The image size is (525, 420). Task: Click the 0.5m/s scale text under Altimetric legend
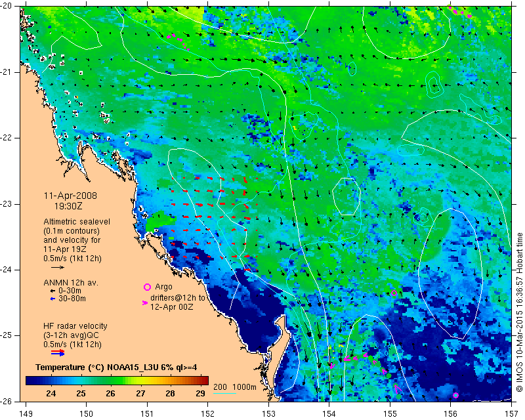[72, 259]
